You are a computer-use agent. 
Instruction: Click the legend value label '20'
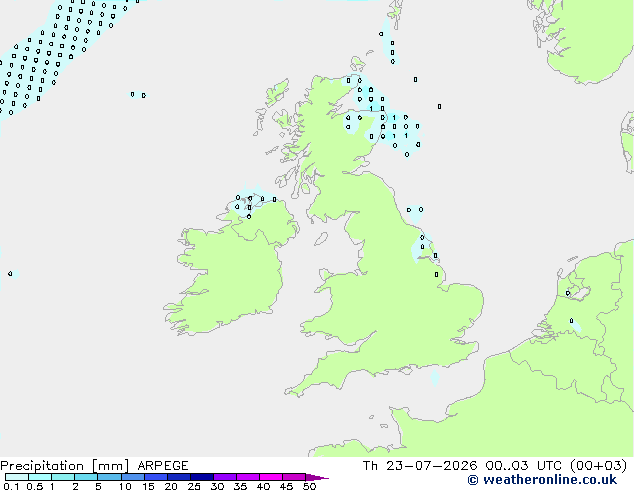pos(171,486)
